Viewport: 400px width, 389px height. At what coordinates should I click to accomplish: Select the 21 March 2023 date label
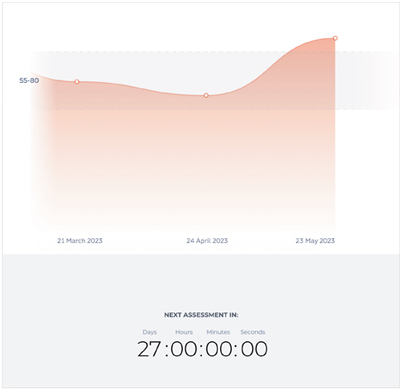click(x=80, y=241)
